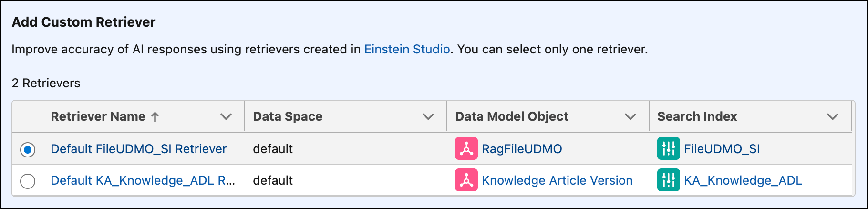Click the RagFileUDMO data model icon
This screenshot has height=209, width=868.
click(x=466, y=149)
